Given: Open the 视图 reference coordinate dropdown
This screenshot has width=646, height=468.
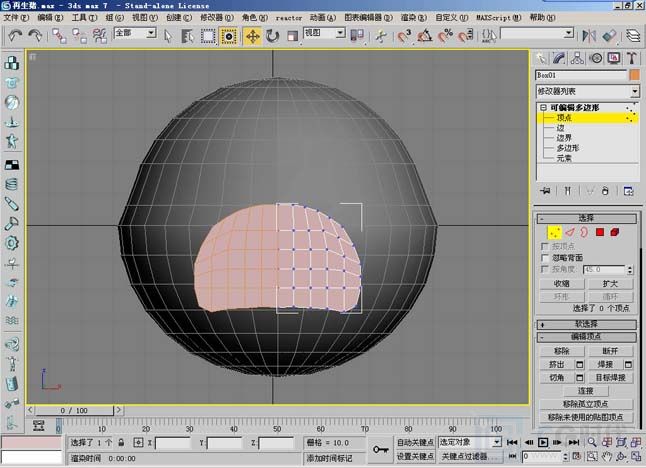Looking at the screenshot, I should 340,33.
